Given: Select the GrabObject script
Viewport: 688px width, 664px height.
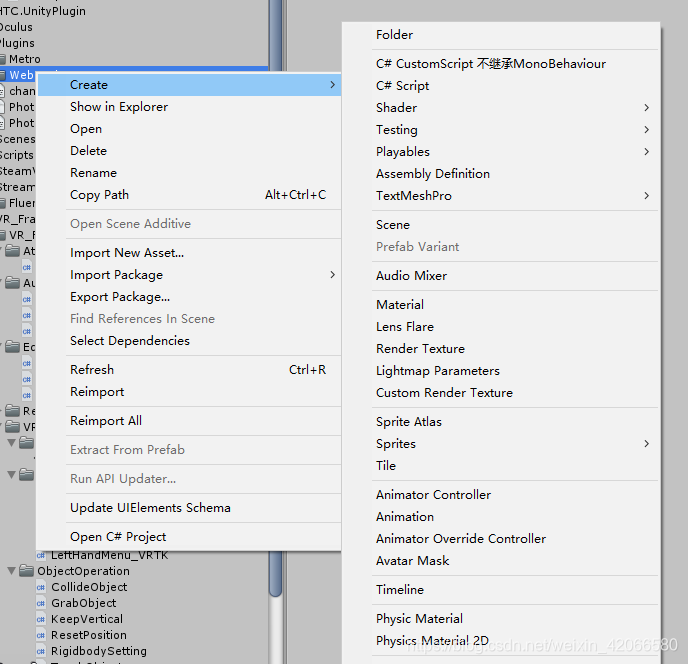Looking at the screenshot, I should [x=134, y=603].
